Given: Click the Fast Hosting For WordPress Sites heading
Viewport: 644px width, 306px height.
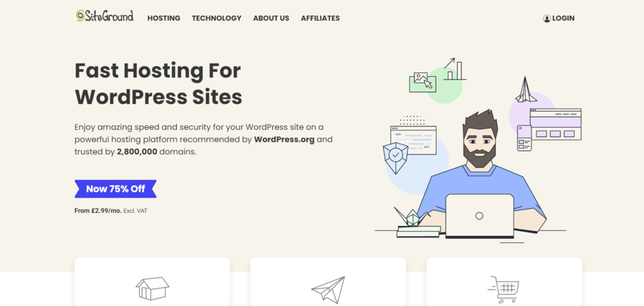Looking at the screenshot, I should (x=158, y=84).
